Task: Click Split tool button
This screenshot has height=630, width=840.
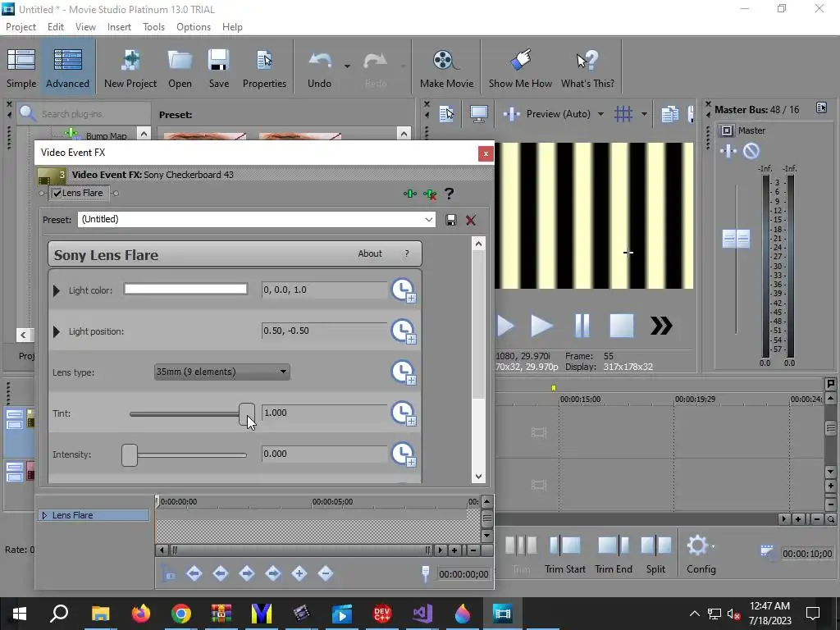Action: [655, 554]
